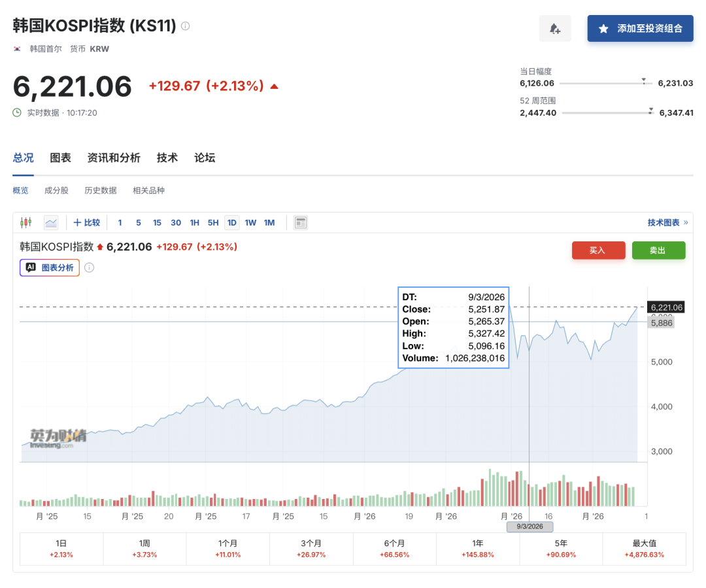Open the 技术 tab

(167, 158)
